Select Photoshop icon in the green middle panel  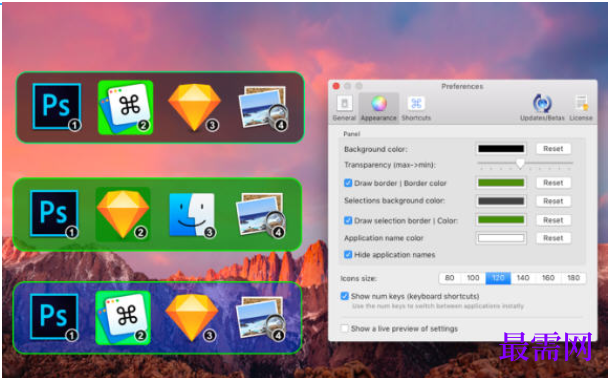coord(54,213)
